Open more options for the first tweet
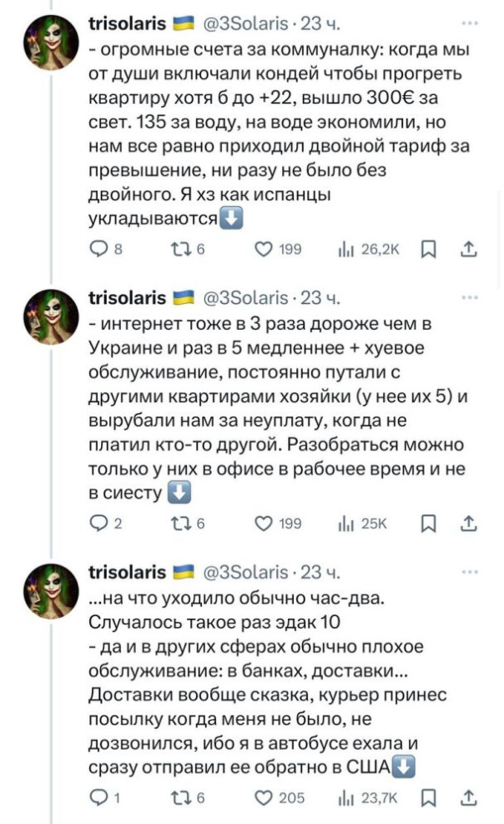This screenshot has height=824, width=504. coord(470,23)
